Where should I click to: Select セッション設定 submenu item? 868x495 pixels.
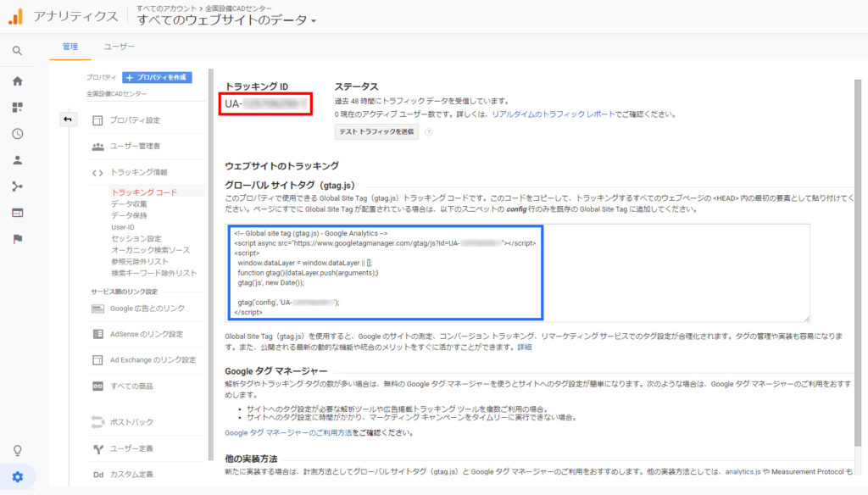[x=136, y=239]
